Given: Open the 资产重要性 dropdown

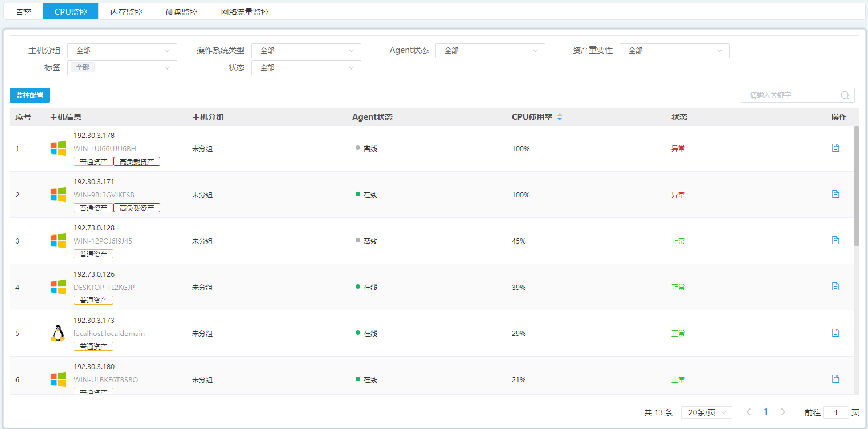Looking at the screenshot, I should [x=674, y=51].
